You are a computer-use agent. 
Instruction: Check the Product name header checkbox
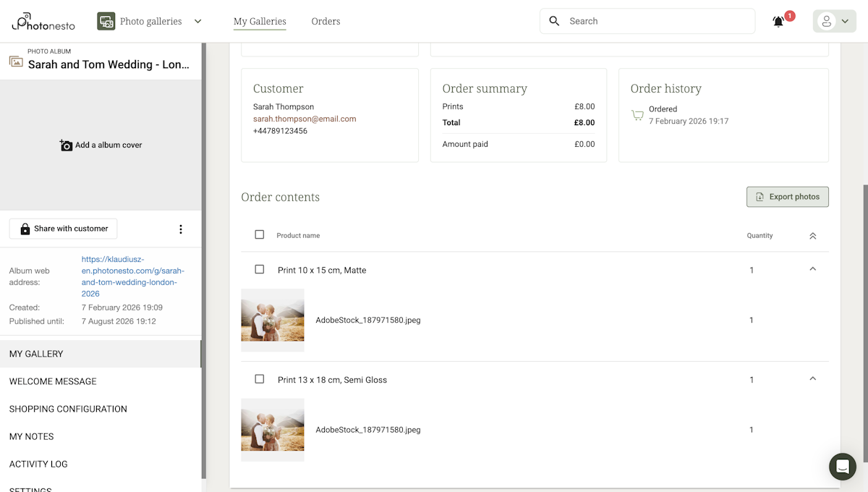[x=259, y=234]
